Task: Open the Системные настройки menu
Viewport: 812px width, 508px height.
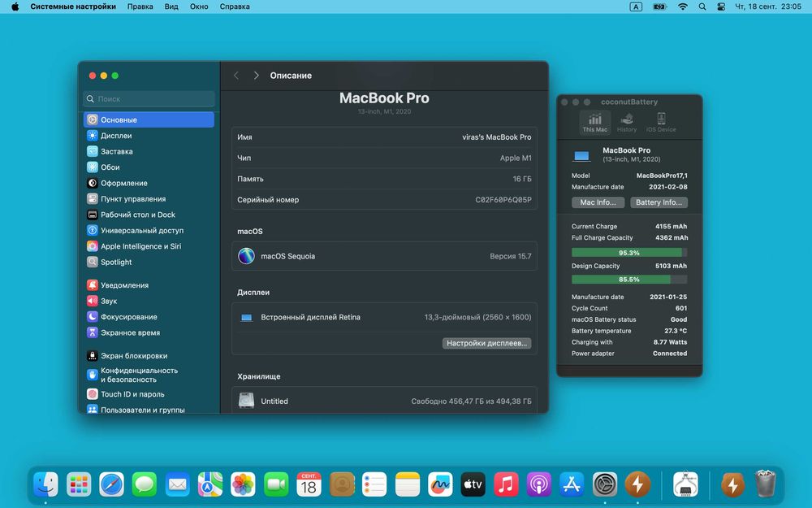Action: (73, 7)
